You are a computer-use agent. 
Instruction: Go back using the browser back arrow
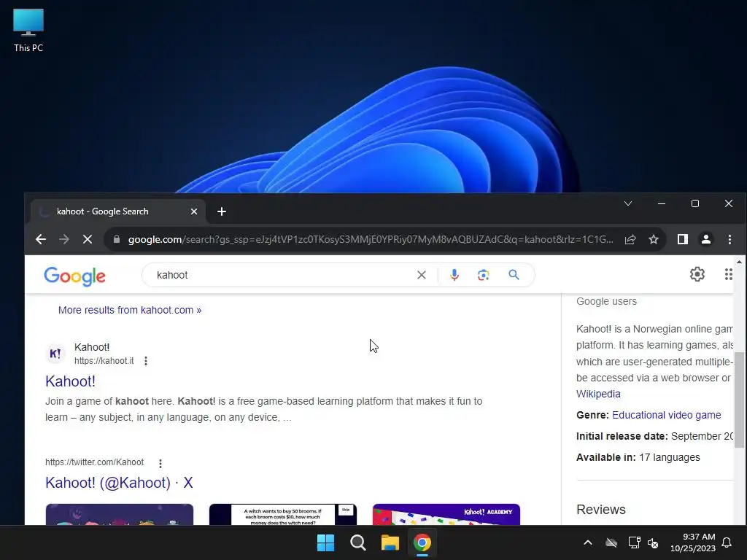point(41,239)
